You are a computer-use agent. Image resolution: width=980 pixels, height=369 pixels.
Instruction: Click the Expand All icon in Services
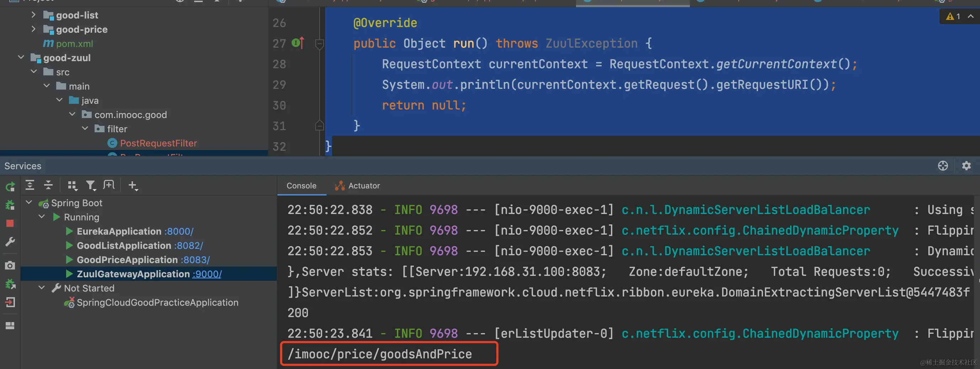pos(30,185)
